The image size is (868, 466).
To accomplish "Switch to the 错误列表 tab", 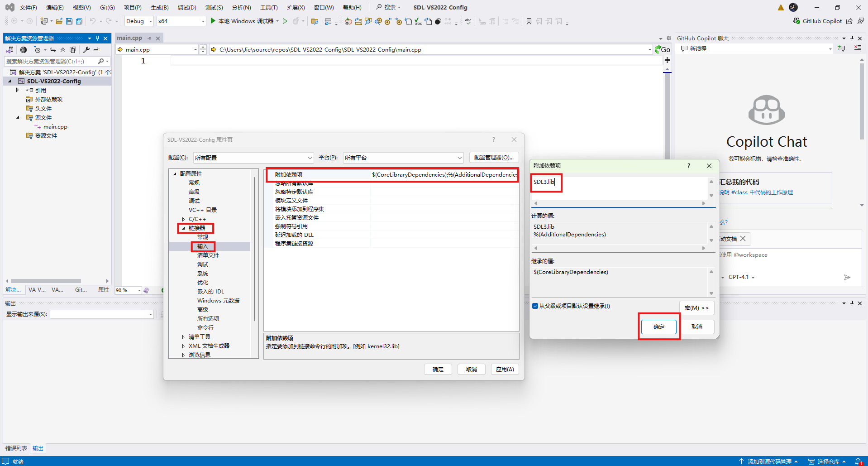I will click(16, 448).
